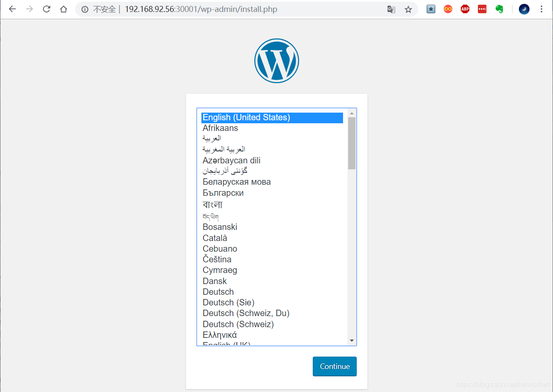Select گؤنئی آذربایجان language option
The image size is (553, 392).
coord(272,171)
